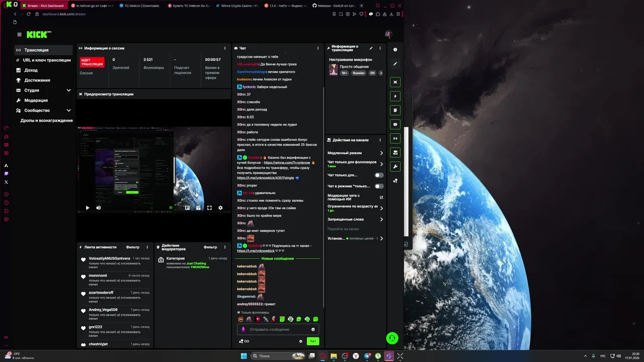Switch to Releases GoXLR-on-Linux browser tab

[333, 6]
